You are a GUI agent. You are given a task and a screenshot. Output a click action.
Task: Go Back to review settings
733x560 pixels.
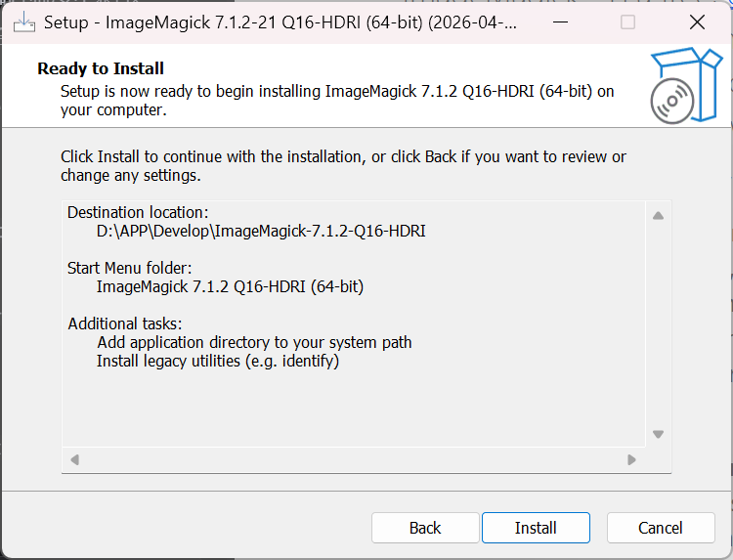pyautogui.click(x=425, y=528)
